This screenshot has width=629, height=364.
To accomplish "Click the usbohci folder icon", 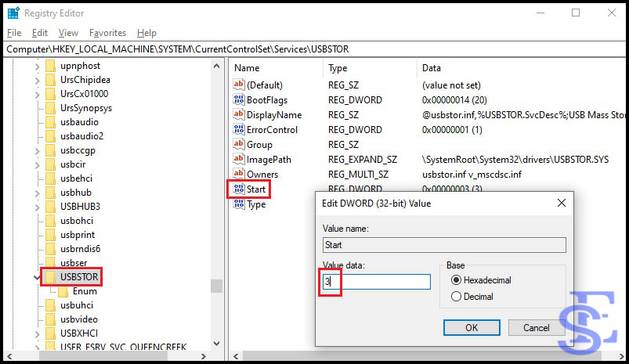I will click(51, 221).
